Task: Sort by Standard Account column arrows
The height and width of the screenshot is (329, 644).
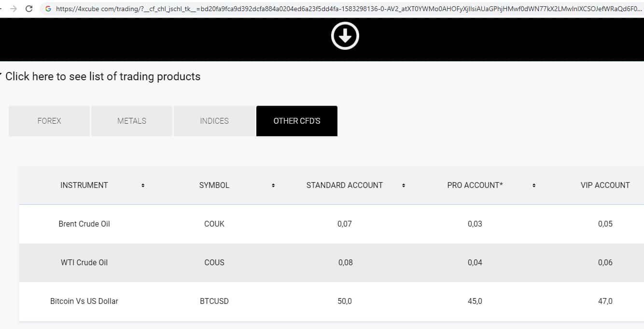Action: coord(404,186)
